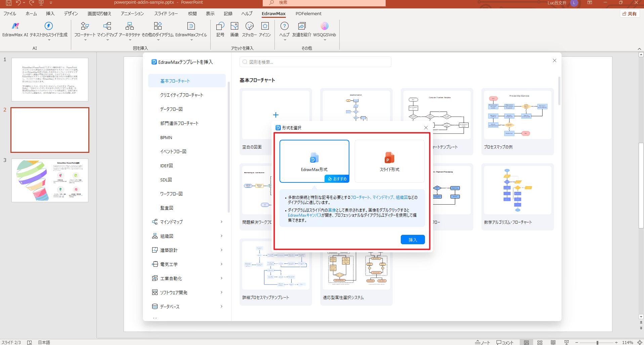Switch to the アニメーション ribbon tab
This screenshot has height=345, width=644.
tap(132, 14)
